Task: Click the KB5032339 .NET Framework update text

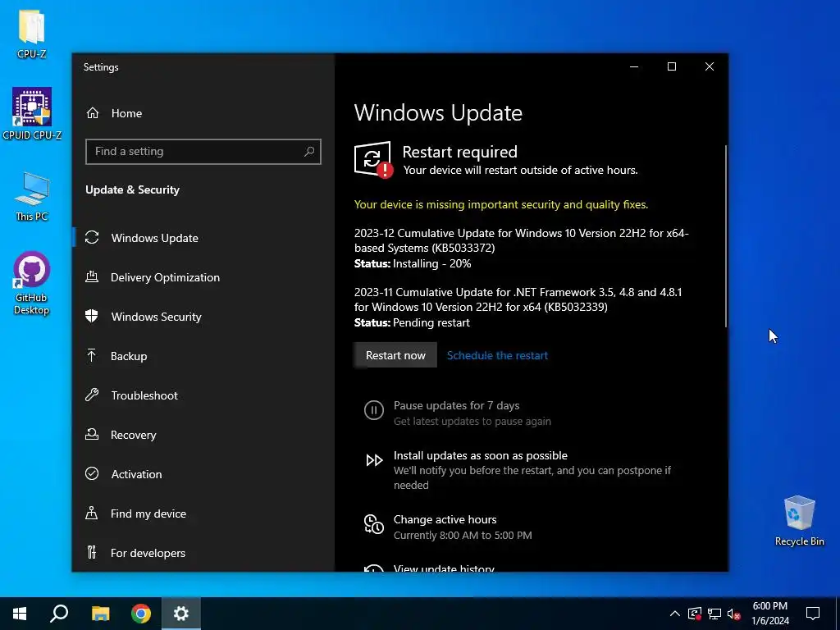Action: pos(518,299)
